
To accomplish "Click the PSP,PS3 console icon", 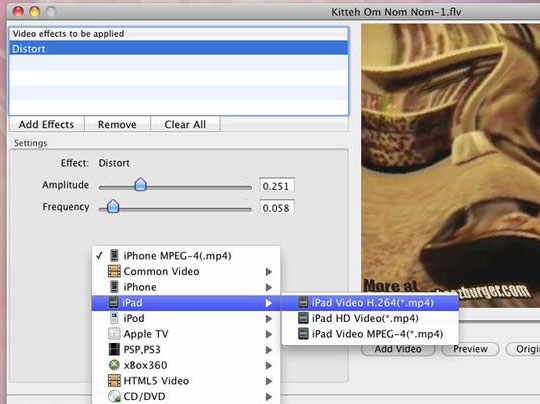I will point(114,350).
